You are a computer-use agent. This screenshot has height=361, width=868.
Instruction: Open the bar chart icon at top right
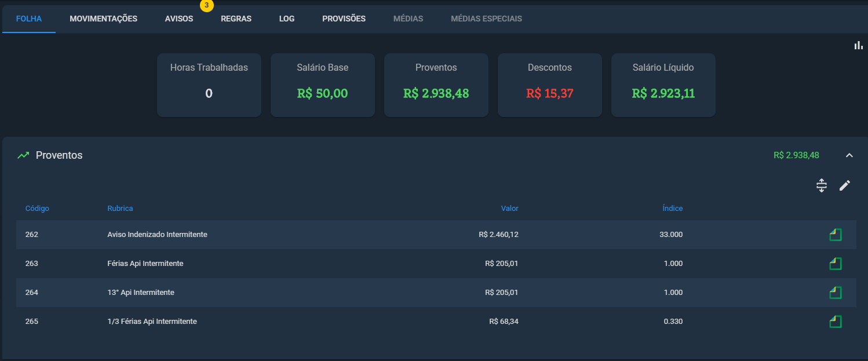(x=858, y=46)
